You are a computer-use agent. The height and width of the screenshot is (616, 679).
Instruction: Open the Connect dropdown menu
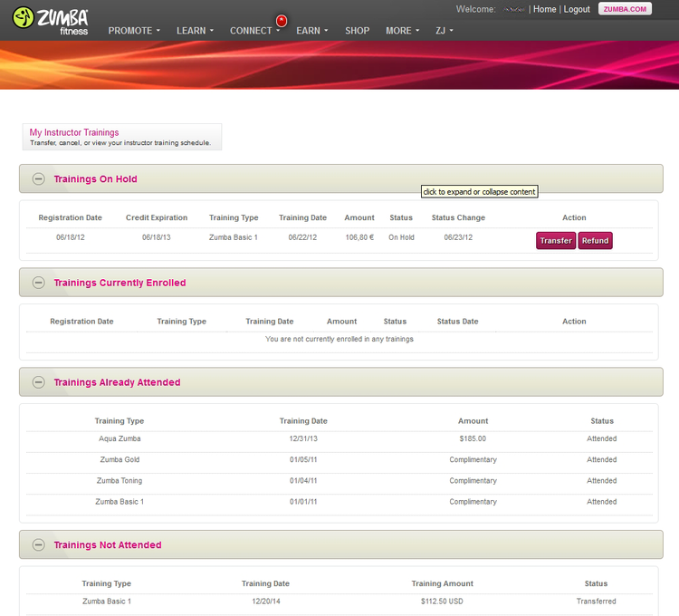254,31
